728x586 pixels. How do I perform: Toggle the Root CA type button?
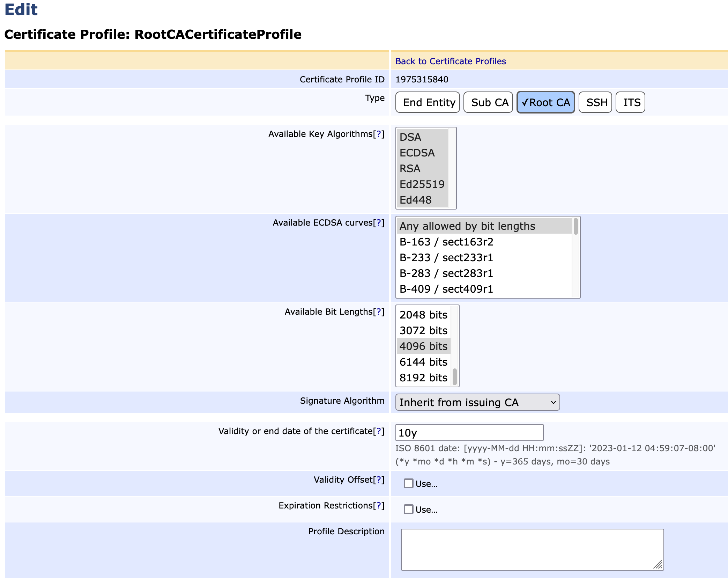pyautogui.click(x=545, y=103)
